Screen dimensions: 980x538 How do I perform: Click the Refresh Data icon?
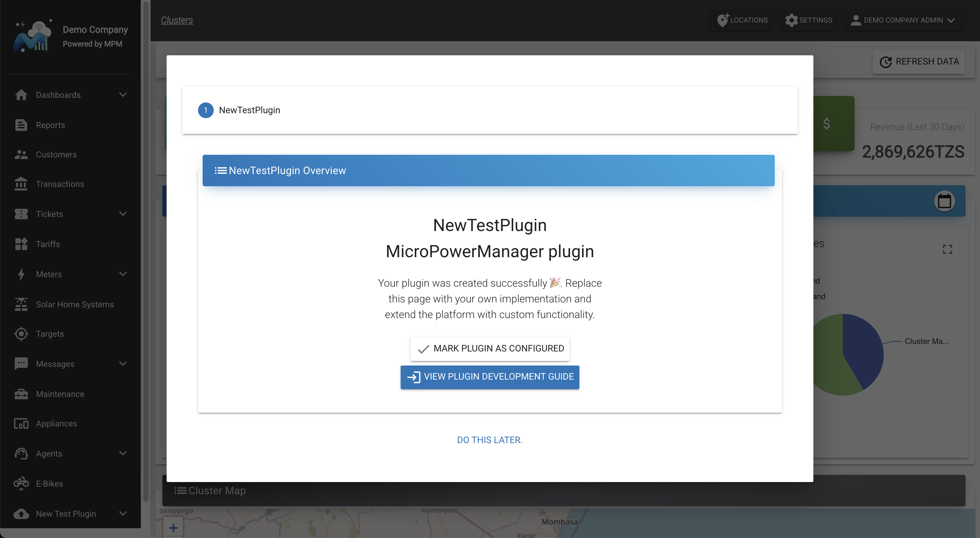pyautogui.click(x=887, y=62)
